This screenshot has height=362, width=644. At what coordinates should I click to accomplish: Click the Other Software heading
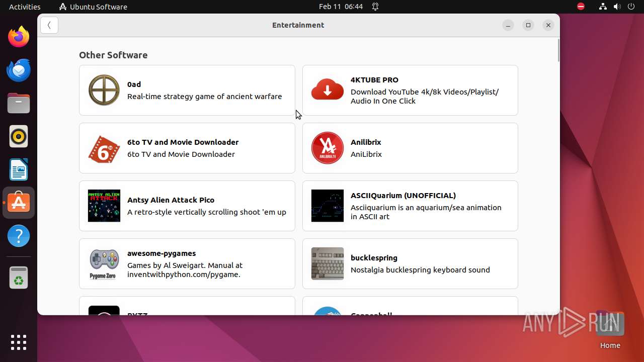click(x=113, y=55)
